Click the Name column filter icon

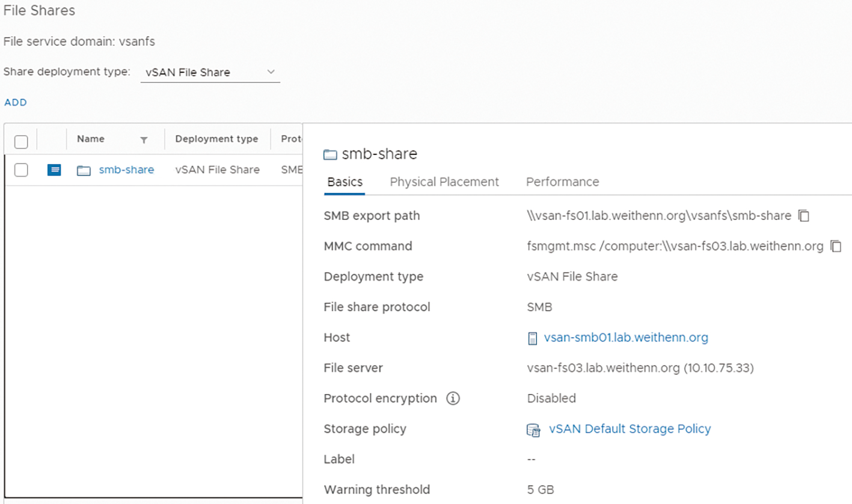point(144,139)
